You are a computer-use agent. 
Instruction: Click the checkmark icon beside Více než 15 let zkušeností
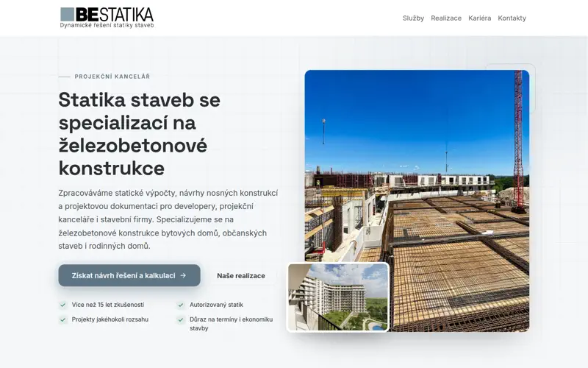point(63,305)
